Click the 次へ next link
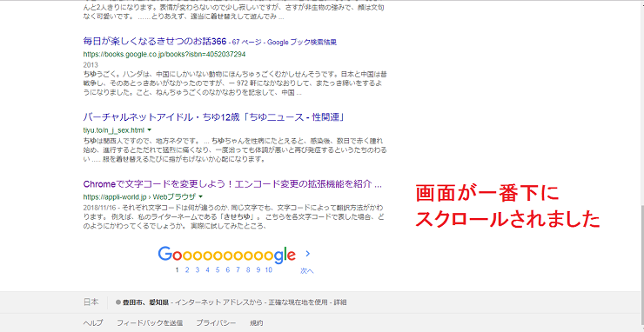Image resolution: width=644 pixels, height=332 pixels. point(307,271)
